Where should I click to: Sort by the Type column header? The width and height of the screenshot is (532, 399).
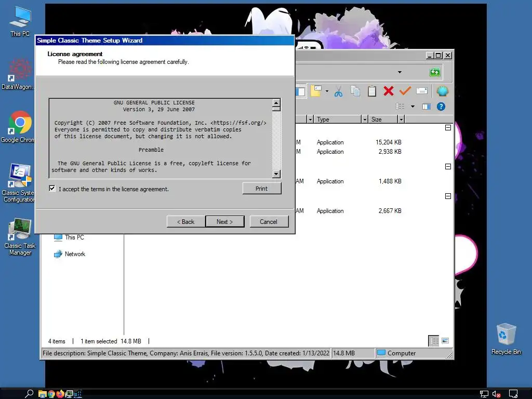click(x=338, y=119)
